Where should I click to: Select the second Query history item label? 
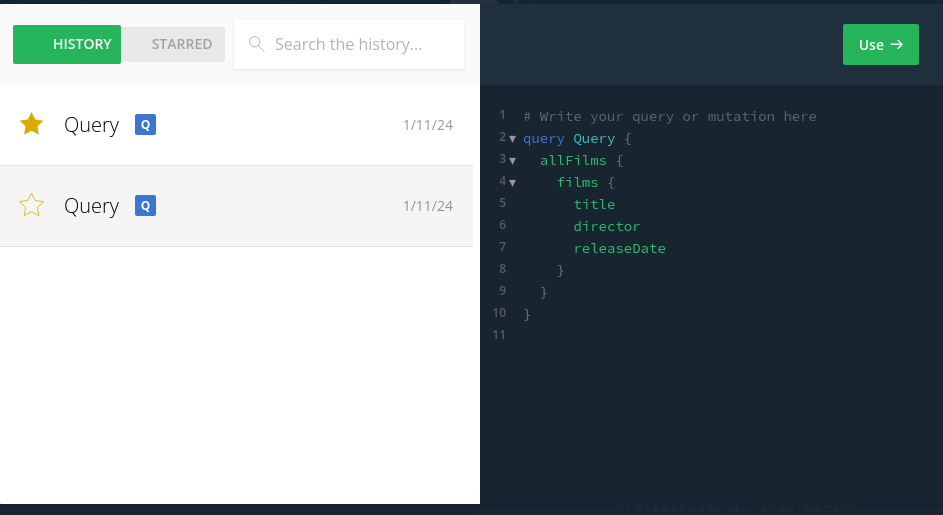coord(91,206)
